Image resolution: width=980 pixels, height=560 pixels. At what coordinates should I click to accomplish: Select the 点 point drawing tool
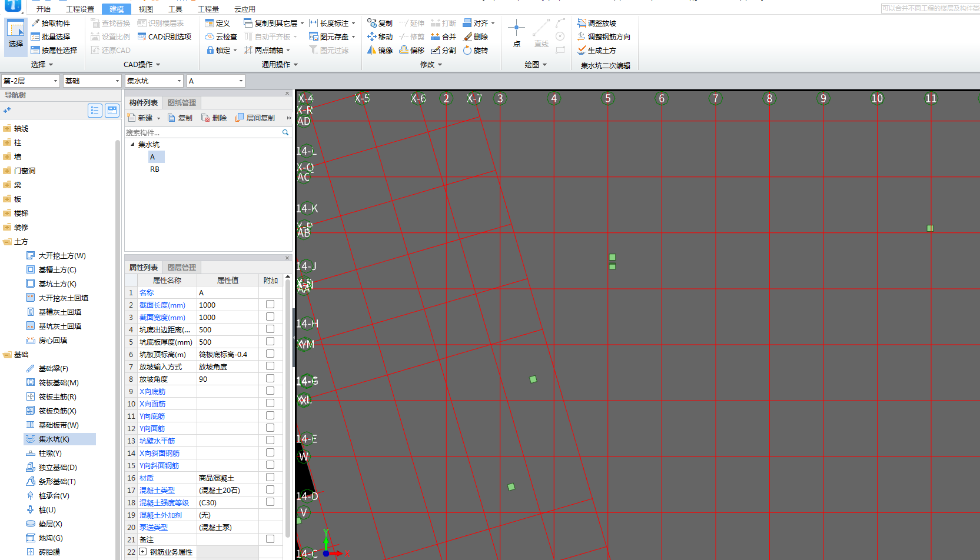516,33
